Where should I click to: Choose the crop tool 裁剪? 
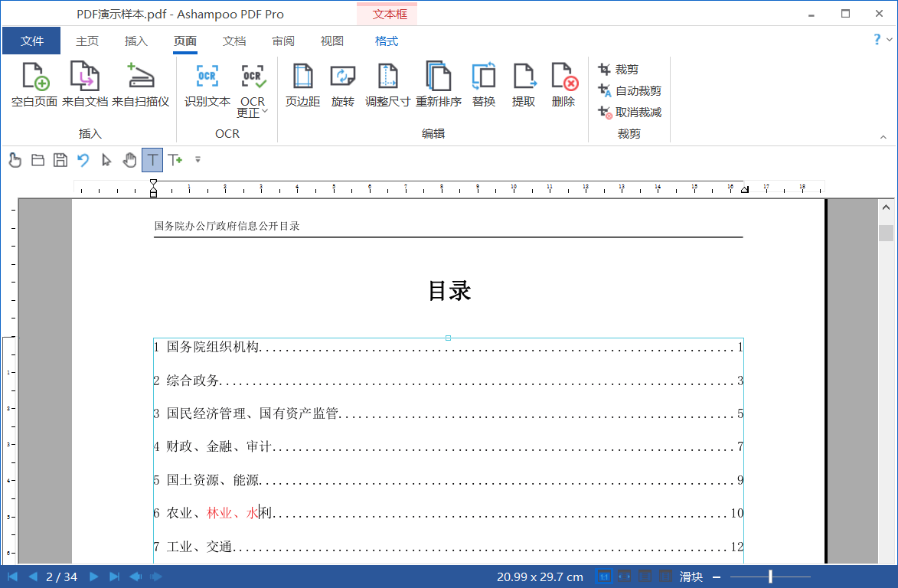pyautogui.click(x=618, y=69)
